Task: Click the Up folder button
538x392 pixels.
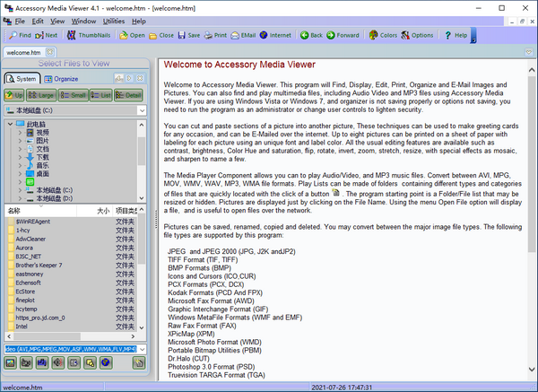Action: coord(14,95)
